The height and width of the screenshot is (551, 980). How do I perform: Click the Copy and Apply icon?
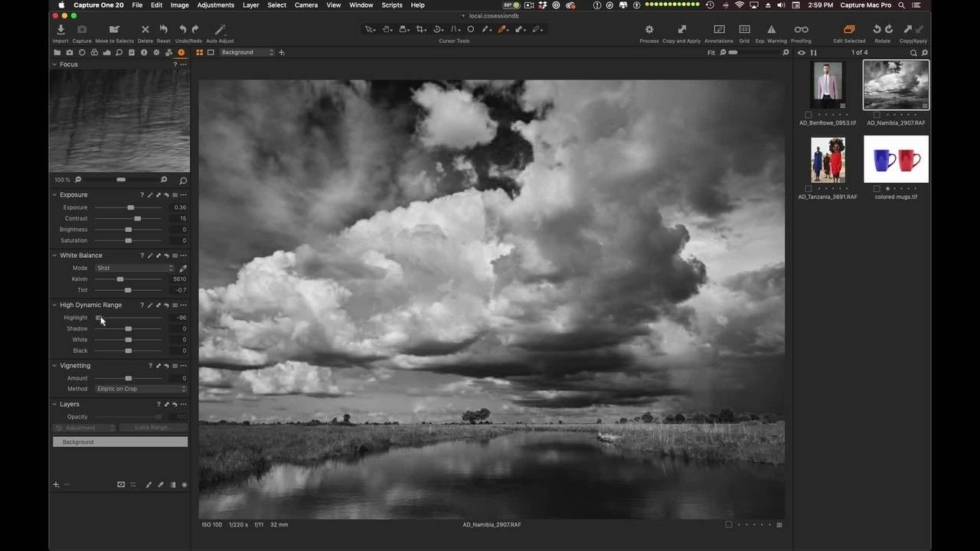coord(681,30)
